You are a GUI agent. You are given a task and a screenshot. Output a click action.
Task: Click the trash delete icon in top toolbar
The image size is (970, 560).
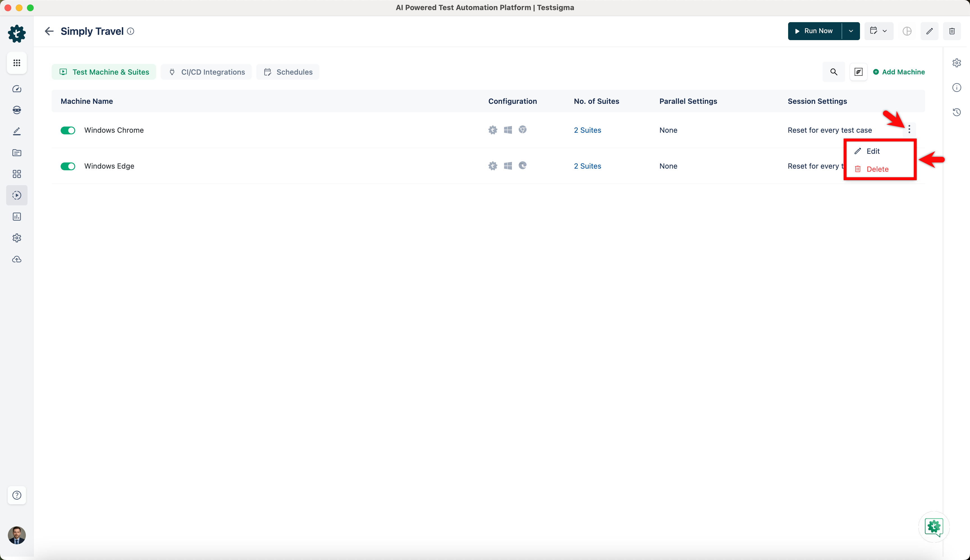point(951,31)
